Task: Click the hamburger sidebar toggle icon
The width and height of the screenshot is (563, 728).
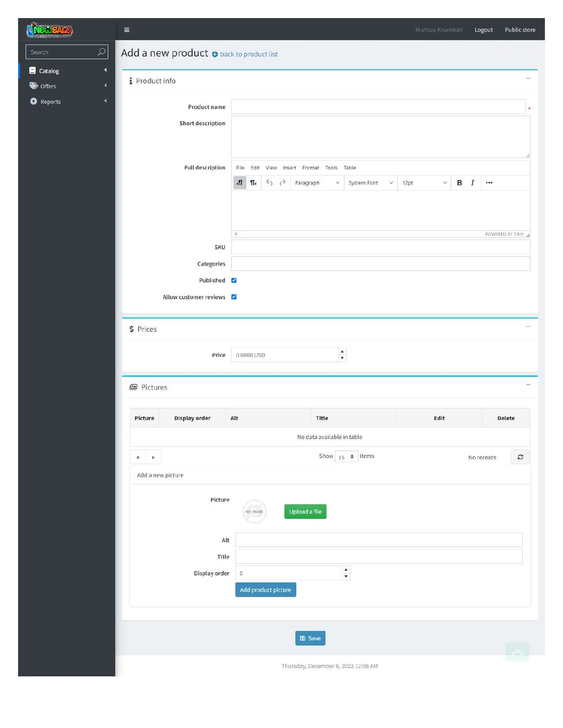Action: [x=127, y=30]
